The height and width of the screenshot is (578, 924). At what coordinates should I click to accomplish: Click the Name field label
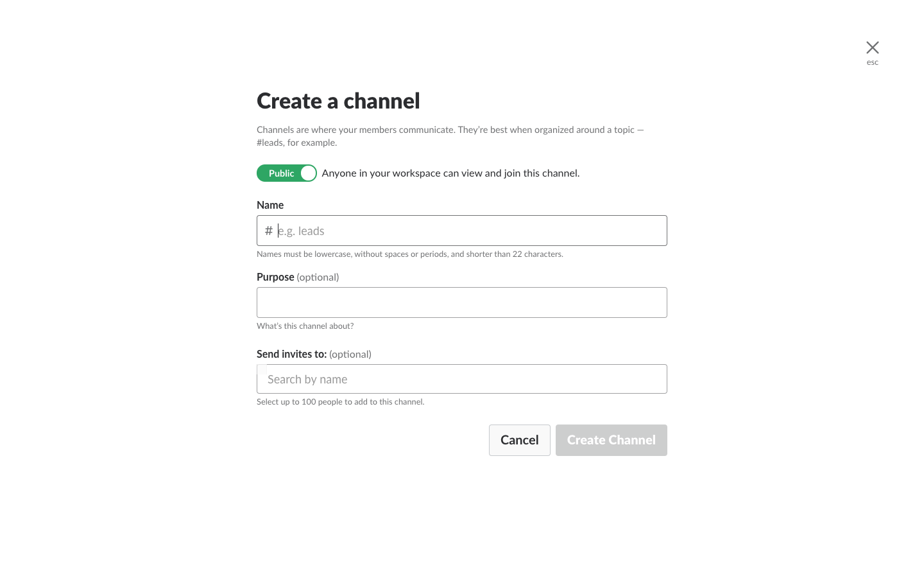[270, 206]
